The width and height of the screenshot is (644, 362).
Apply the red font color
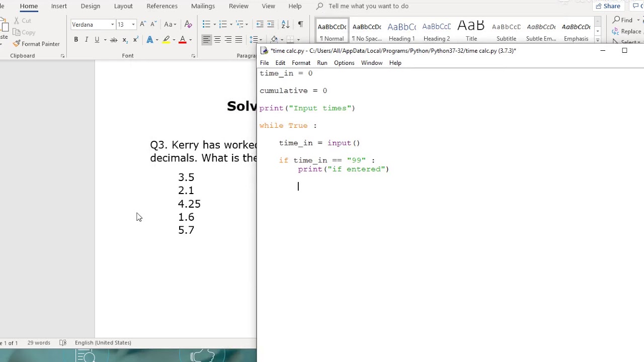click(183, 40)
